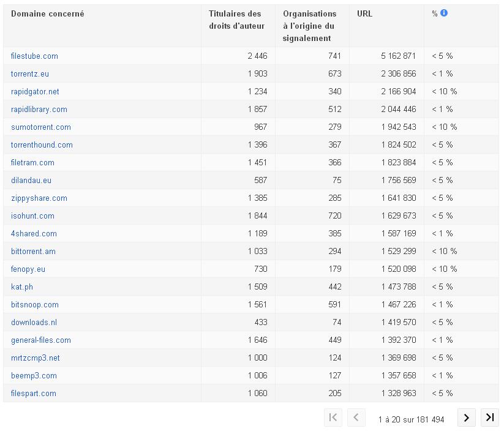This screenshot has height=431, width=504.
Task: Go to the previous results page
Action: click(x=356, y=418)
